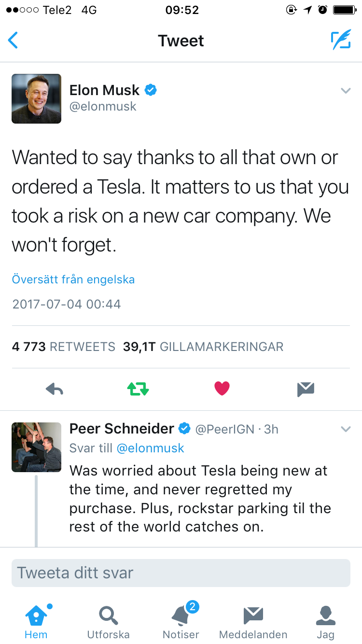The width and height of the screenshot is (362, 644).
Task: Reply to Elon Musk's tweet
Action: click(x=55, y=389)
